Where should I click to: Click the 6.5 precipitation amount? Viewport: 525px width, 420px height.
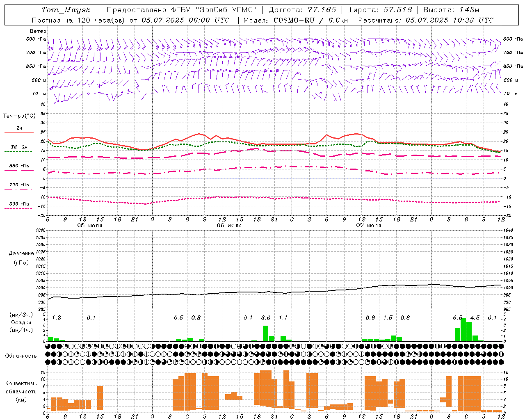457,317
